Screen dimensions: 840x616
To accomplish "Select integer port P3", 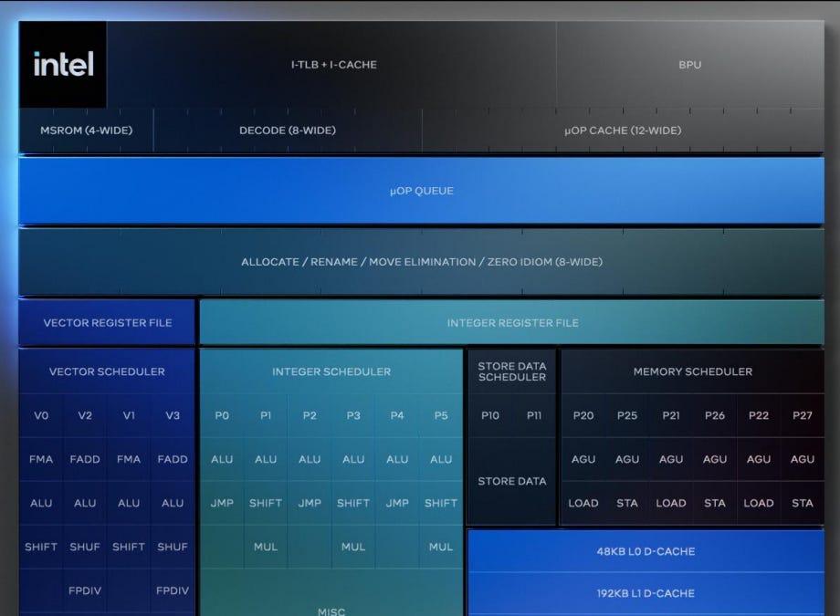I will coord(353,415).
